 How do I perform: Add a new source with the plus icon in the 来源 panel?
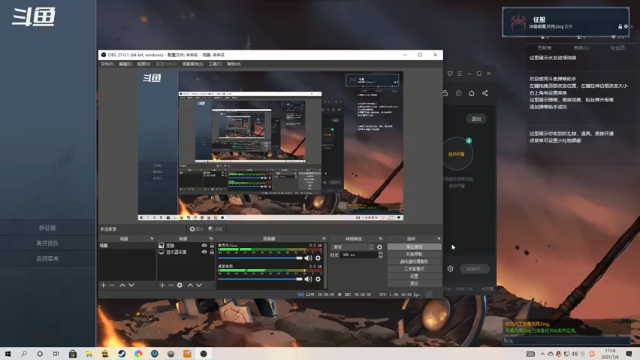(x=162, y=285)
